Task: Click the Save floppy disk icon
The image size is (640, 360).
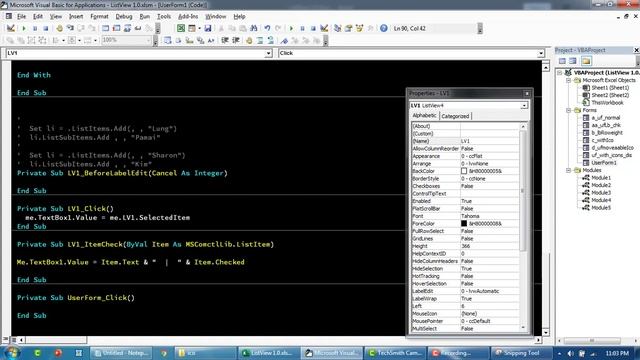Action: (208, 28)
